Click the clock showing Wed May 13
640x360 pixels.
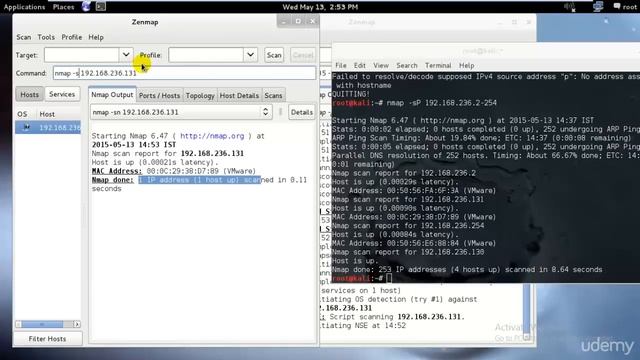(x=320, y=7)
